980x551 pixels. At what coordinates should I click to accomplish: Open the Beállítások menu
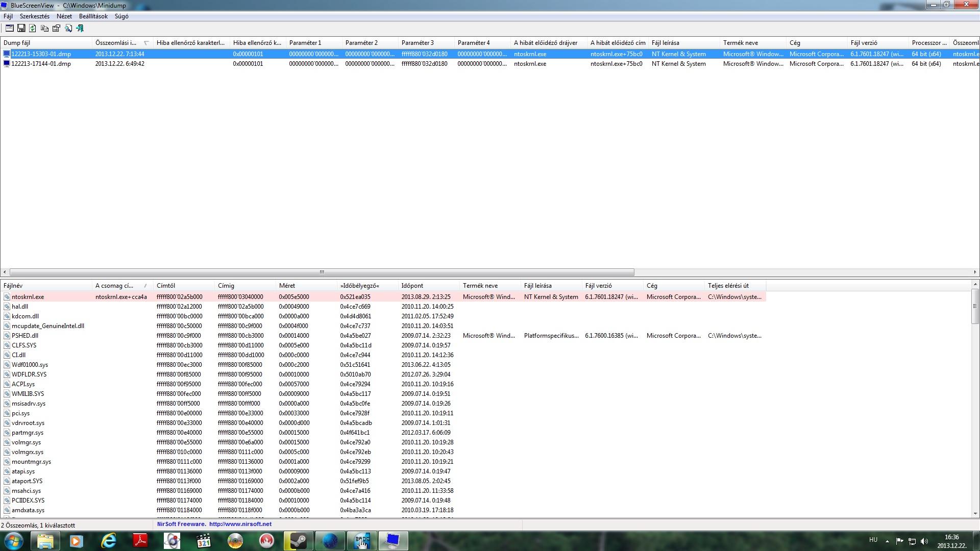tap(93, 16)
